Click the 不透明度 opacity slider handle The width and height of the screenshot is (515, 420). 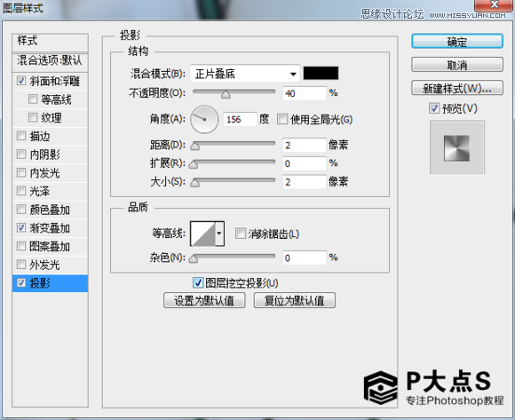[x=226, y=95]
